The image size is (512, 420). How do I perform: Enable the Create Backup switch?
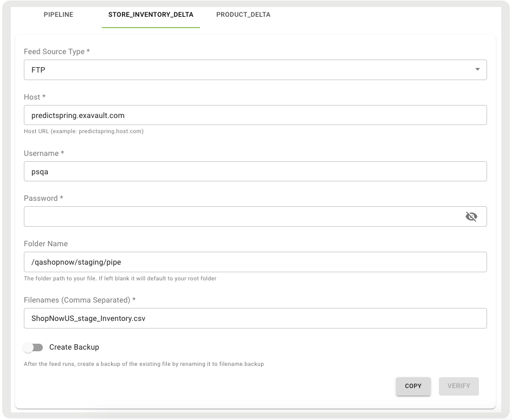pos(33,347)
